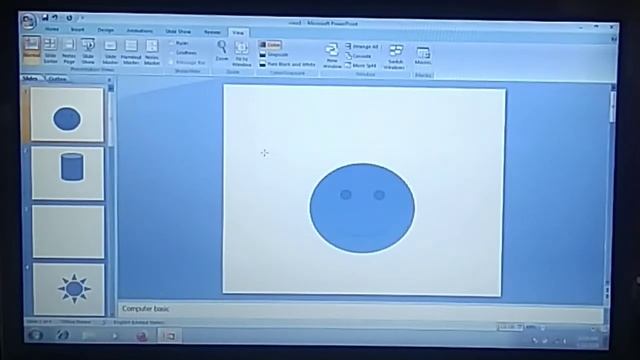Screen dimensions: 640x360
Task: Click PowerPoint taskbar button
Action: point(169,336)
